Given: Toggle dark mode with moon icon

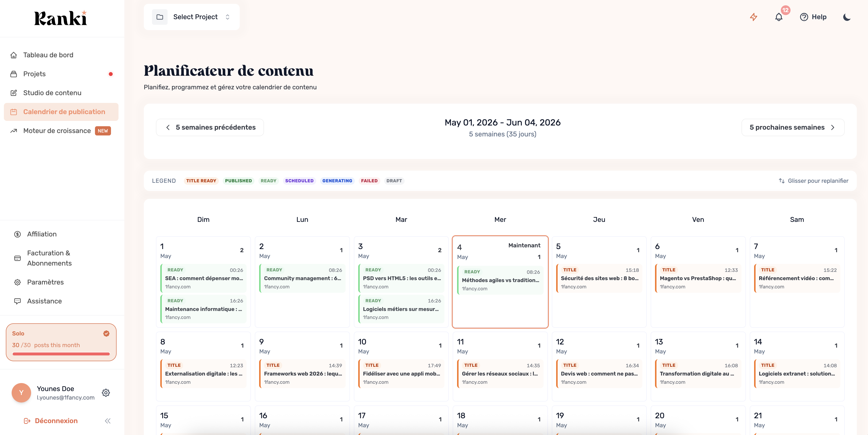Looking at the screenshot, I should point(847,17).
